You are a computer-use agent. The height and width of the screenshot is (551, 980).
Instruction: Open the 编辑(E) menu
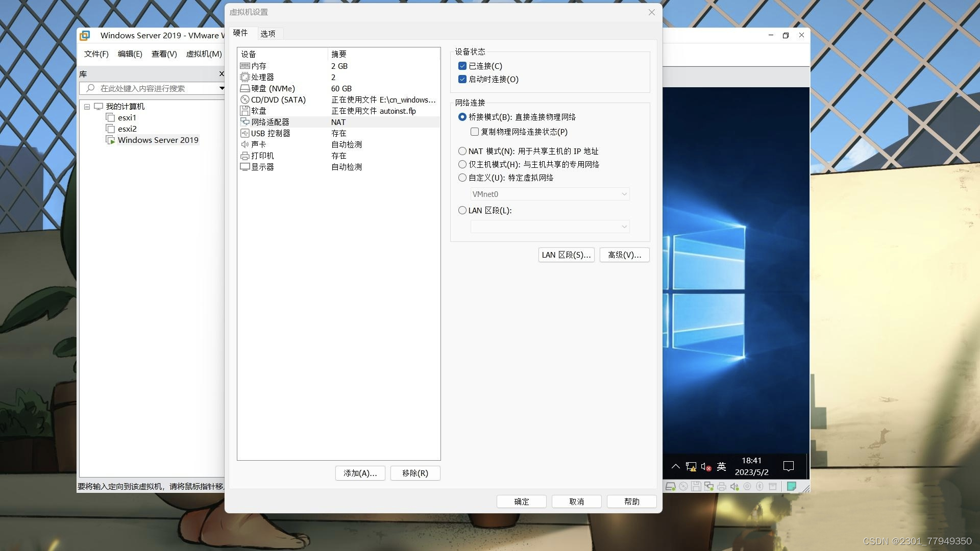(x=130, y=54)
